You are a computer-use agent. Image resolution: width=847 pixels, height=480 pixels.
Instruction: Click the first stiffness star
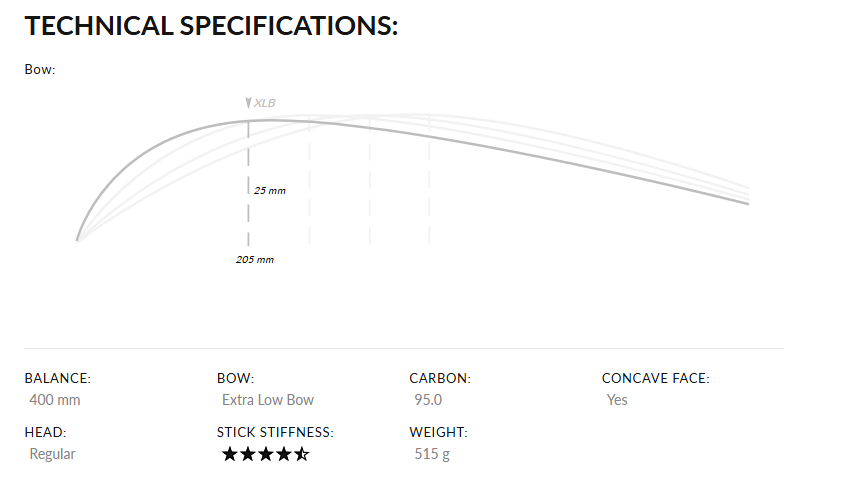(230, 454)
